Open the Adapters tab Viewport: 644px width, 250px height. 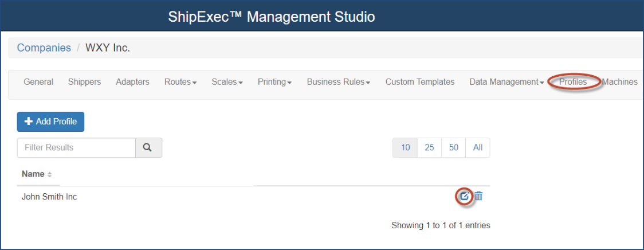pos(132,82)
